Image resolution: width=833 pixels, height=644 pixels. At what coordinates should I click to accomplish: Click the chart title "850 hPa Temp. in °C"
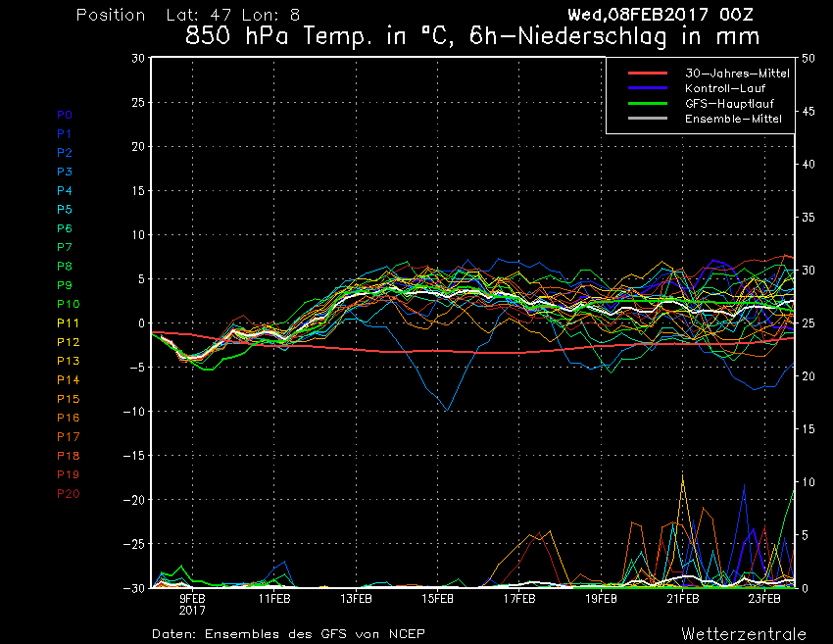(x=319, y=36)
